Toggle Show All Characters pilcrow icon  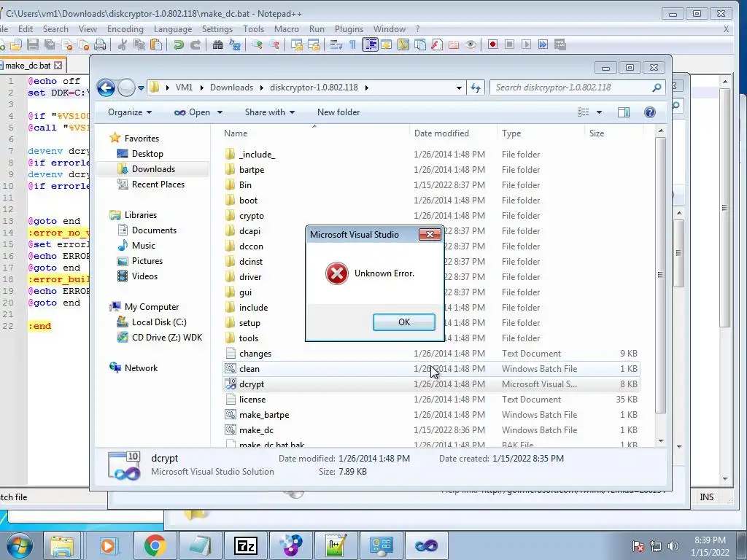352,44
